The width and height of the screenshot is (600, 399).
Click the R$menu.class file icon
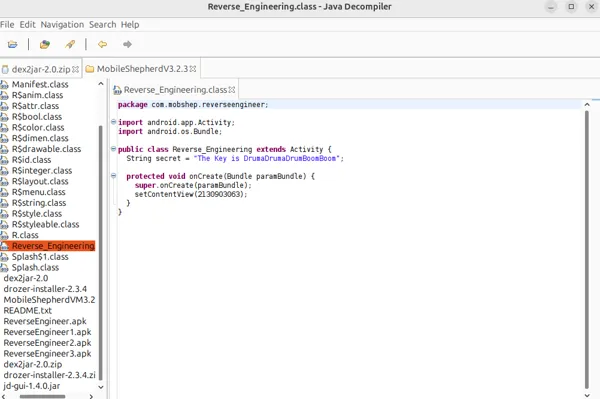click(5, 192)
